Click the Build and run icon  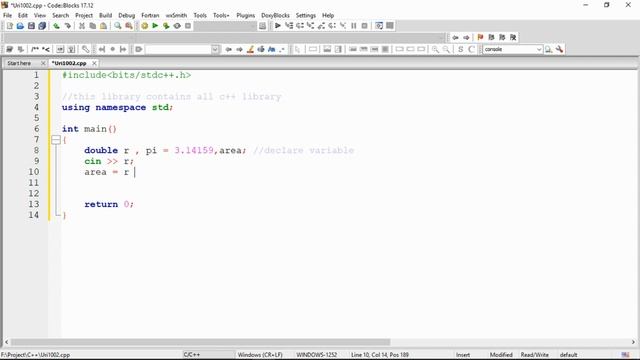click(166, 26)
